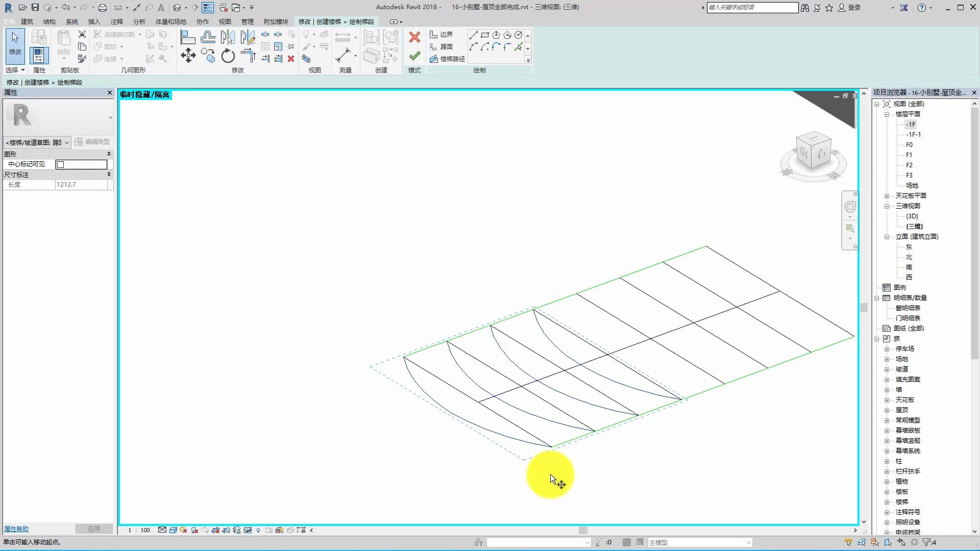Collapse the Floor Plans tree node

887,114
